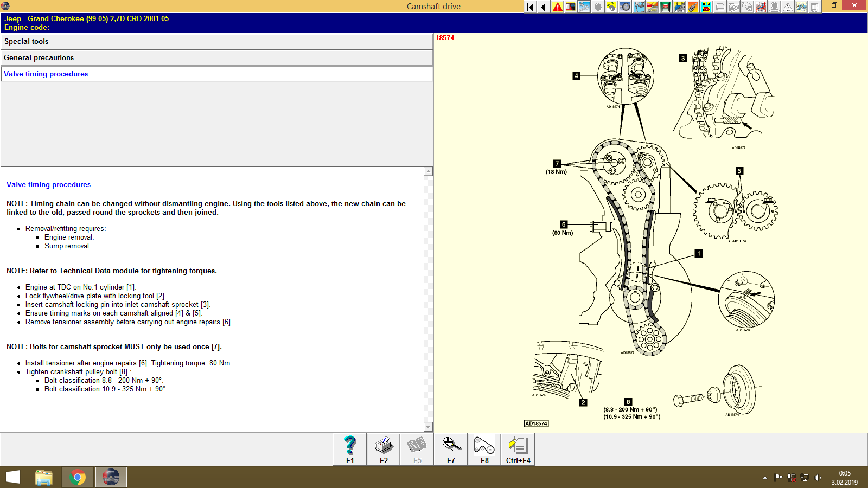This screenshot has width=868, height=488.
Task: Click the back navigation arrow icon
Action: click(543, 7)
